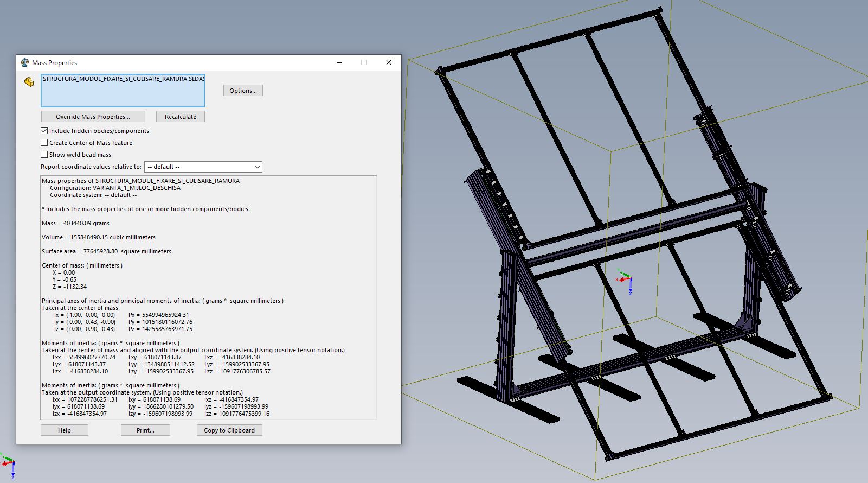868x483 pixels.
Task: Click the Y = -0.65 center of mass value
Action: coord(65,279)
